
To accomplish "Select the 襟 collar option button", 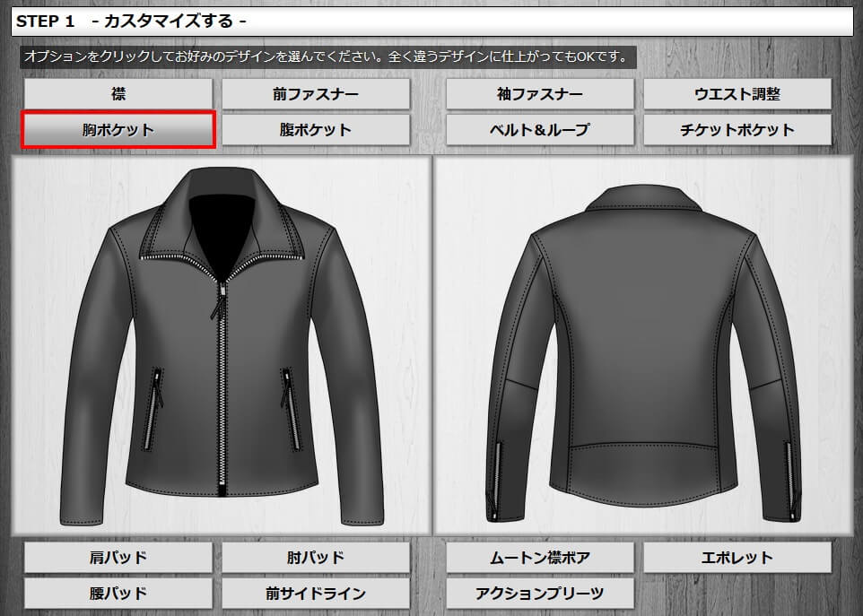I will (118, 94).
